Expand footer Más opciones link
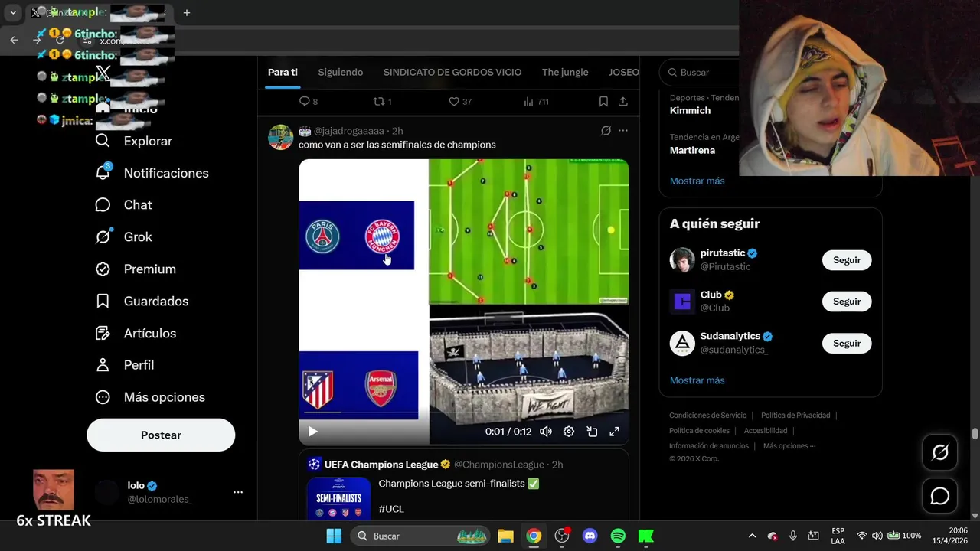This screenshot has width=980, height=551. pos(789,446)
